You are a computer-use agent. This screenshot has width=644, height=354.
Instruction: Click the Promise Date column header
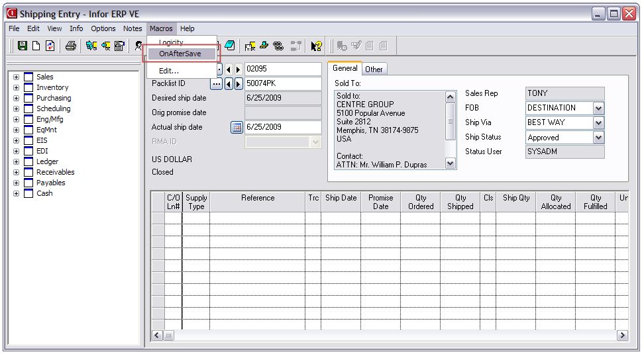pyautogui.click(x=381, y=202)
